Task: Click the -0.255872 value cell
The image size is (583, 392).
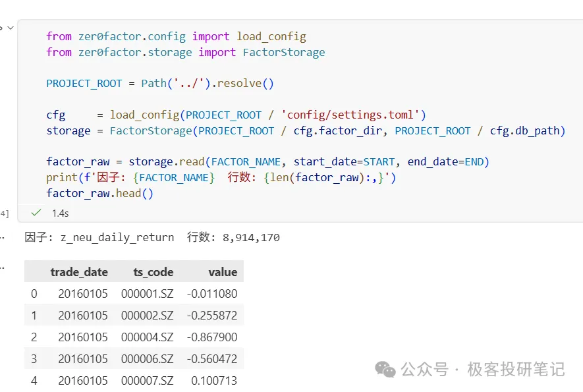Action: click(x=212, y=316)
